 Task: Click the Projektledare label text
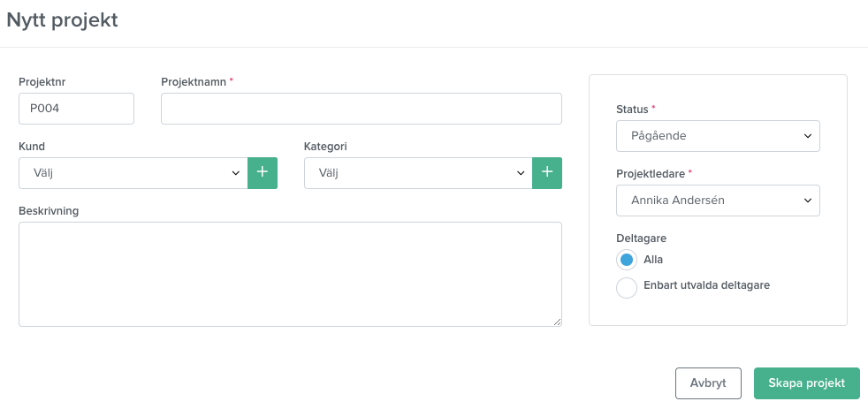coord(651,174)
